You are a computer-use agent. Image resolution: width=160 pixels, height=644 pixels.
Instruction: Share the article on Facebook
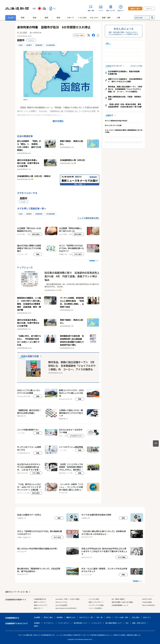tap(93, 35)
